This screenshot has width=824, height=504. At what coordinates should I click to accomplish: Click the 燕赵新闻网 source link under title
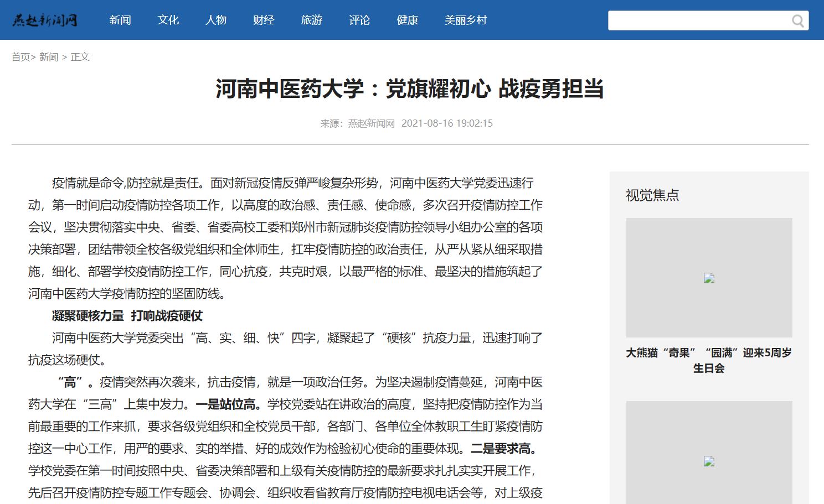click(x=371, y=123)
